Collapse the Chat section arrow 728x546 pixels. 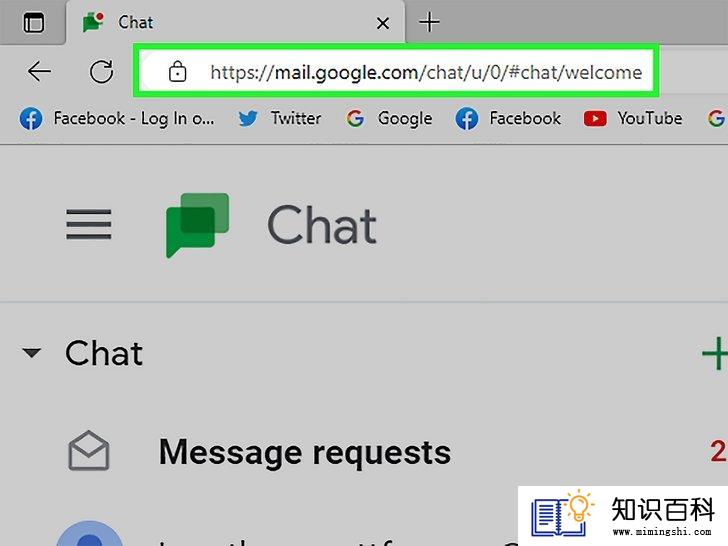point(32,353)
